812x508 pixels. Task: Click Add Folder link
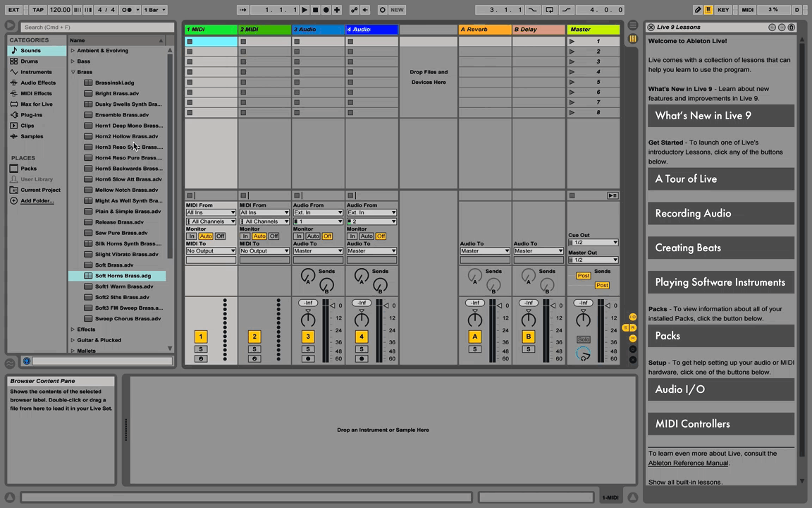pyautogui.click(x=37, y=200)
